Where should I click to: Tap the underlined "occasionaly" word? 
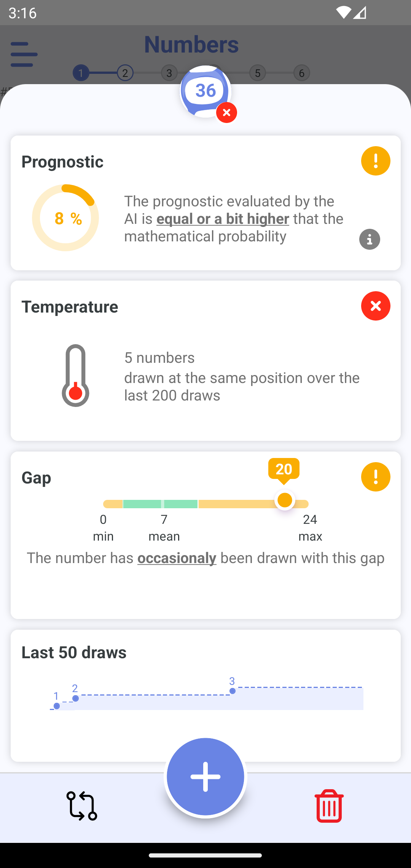tap(177, 558)
